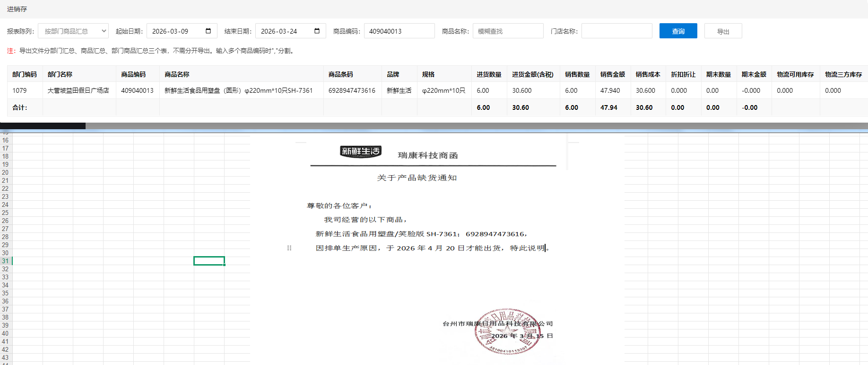Select spreadsheet row 31 header
The height and width of the screenshot is (365, 868).
click(x=5, y=261)
